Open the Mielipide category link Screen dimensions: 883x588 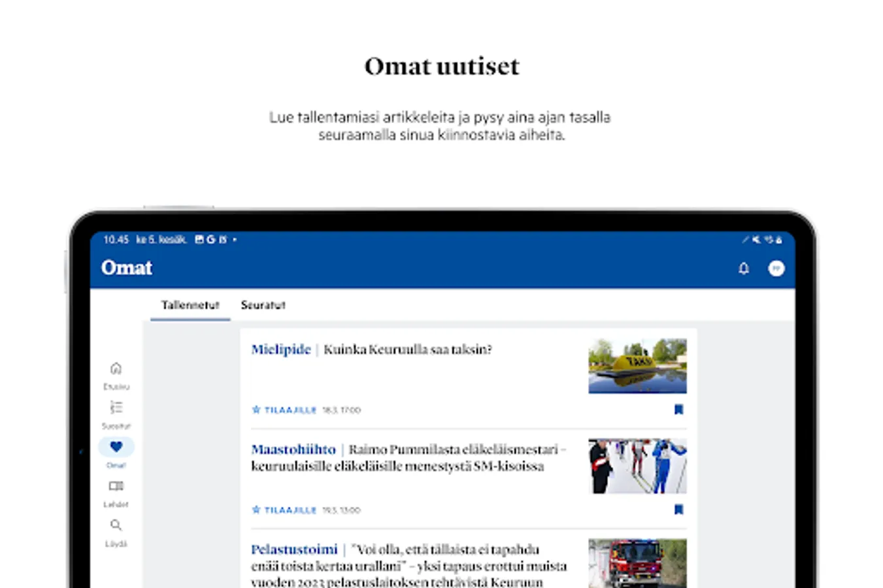280,350
